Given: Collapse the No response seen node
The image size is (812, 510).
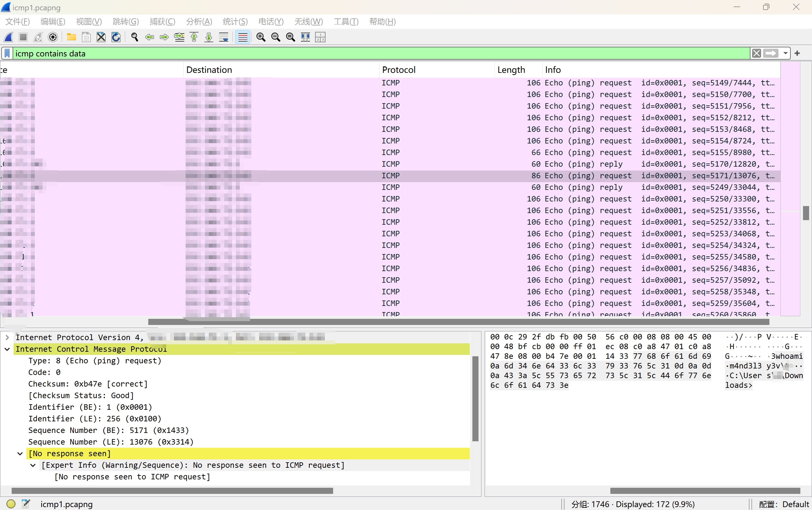Looking at the screenshot, I should pos(20,454).
